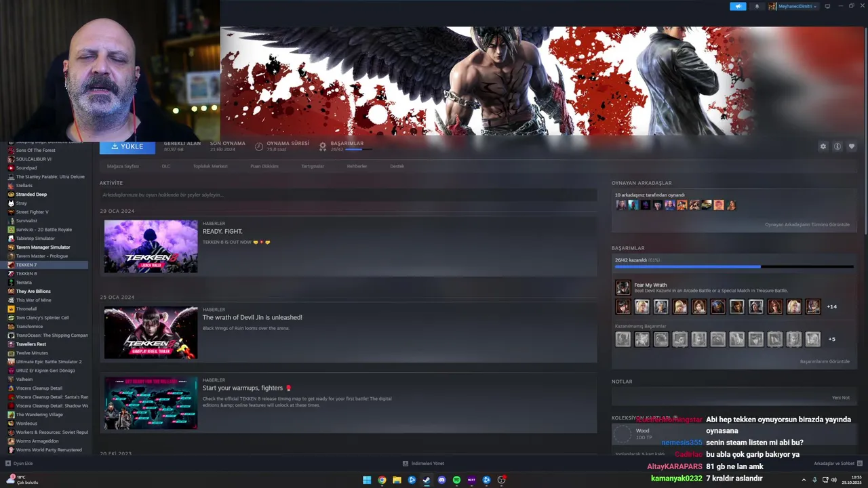868x488 pixels.
Task: Open Arkadaşlar ve Sohbet panel
Action: coord(837,464)
